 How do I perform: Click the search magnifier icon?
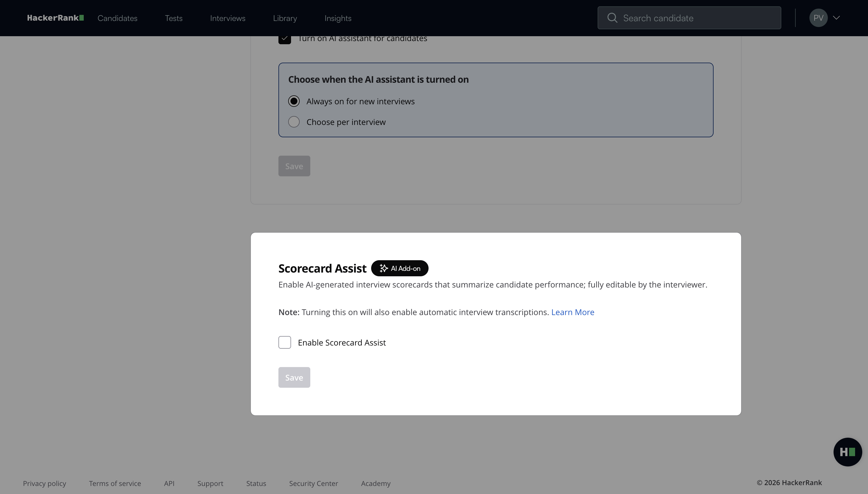[612, 18]
